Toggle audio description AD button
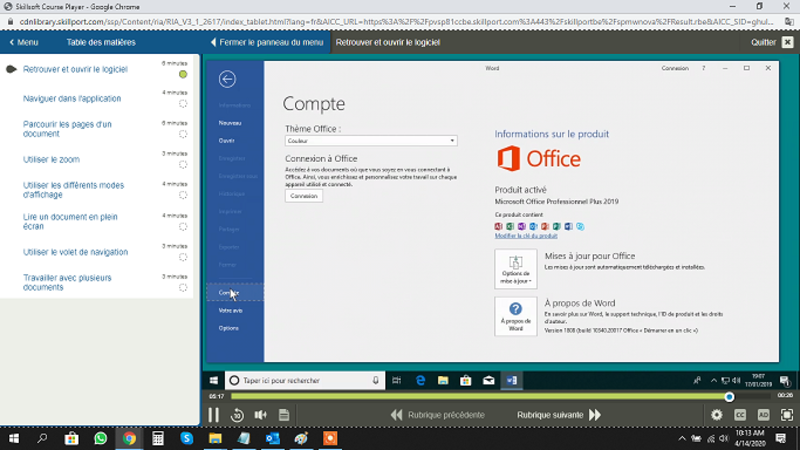 pos(763,415)
